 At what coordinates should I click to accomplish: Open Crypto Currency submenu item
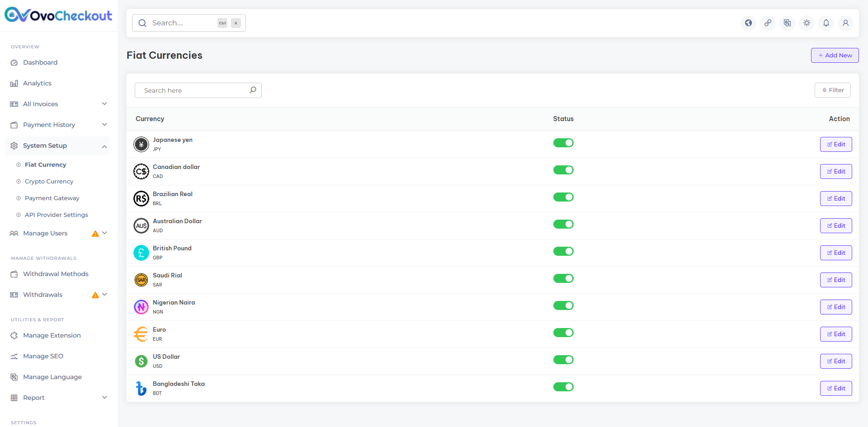pyautogui.click(x=49, y=181)
